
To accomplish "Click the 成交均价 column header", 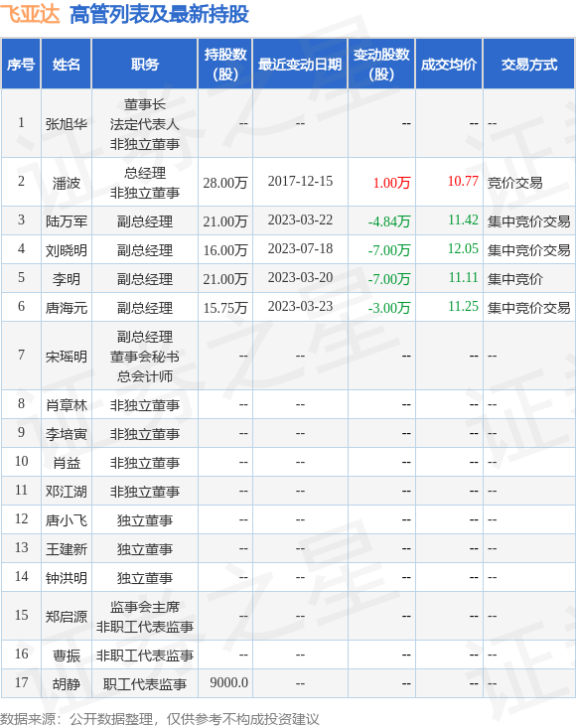I will click(x=449, y=65).
